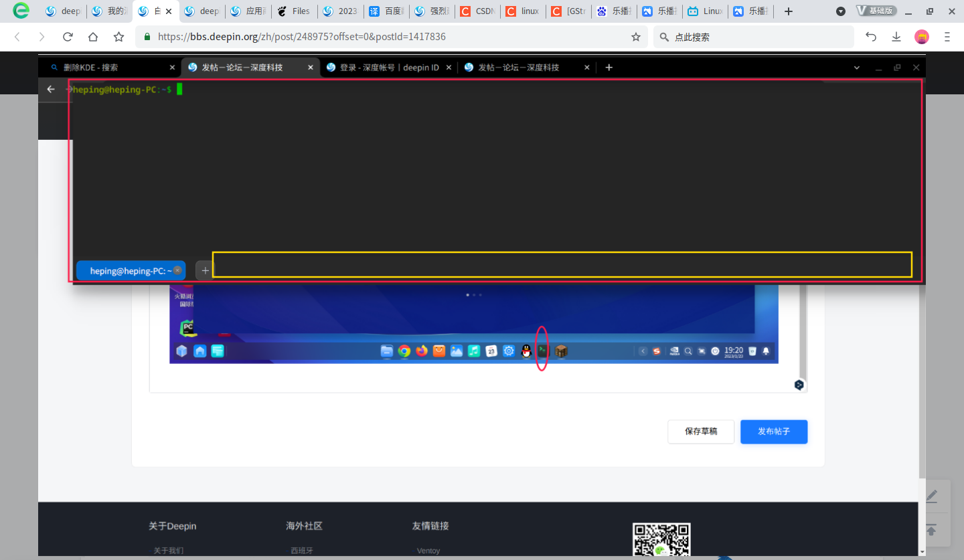Open the 百度 translate tab
The width and height of the screenshot is (964, 560).
[x=387, y=11]
